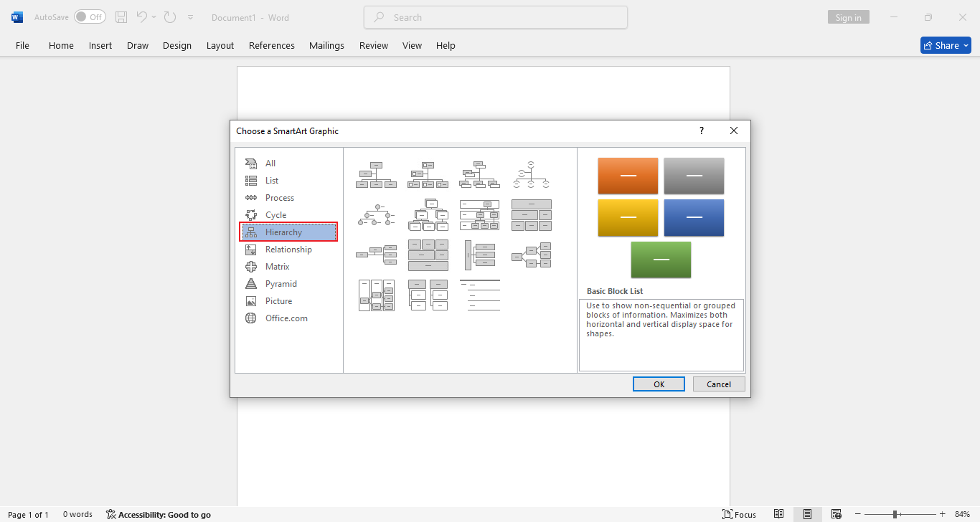This screenshot has width=980, height=522.
Task: Switch to Web Layout view
Action: coord(836,514)
